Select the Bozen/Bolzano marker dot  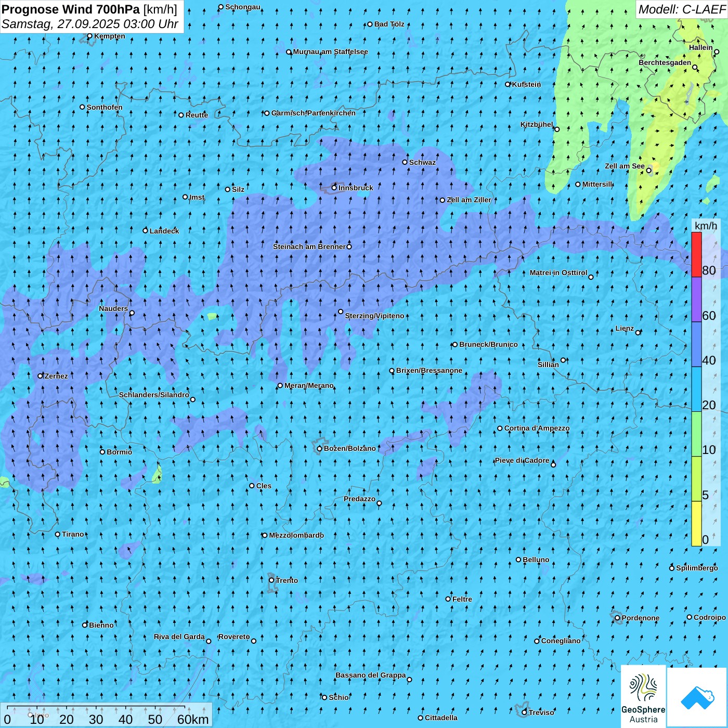tap(320, 449)
